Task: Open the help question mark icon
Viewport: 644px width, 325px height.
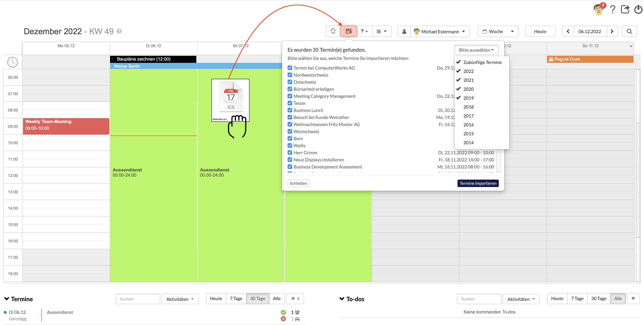Action: [x=613, y=9]
